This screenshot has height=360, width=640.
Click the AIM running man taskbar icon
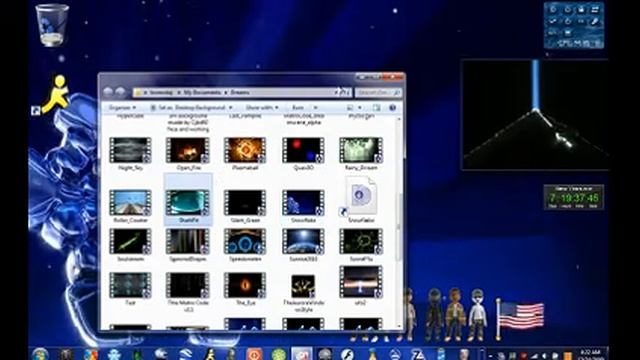click(210, 354)
